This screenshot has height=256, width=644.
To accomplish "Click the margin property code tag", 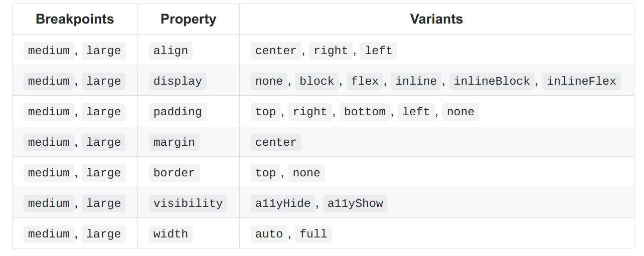I will pyautogui.click(x=174, y=142).
